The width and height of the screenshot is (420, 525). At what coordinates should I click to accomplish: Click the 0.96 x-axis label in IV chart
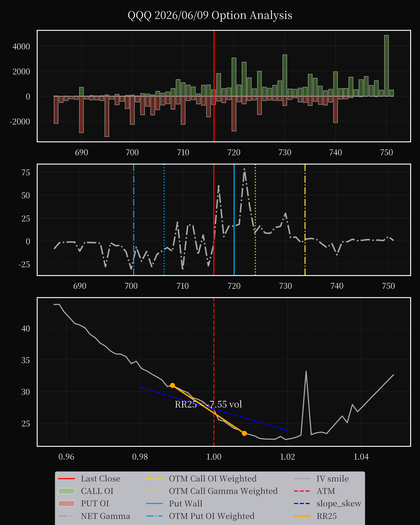pos(66,457)
